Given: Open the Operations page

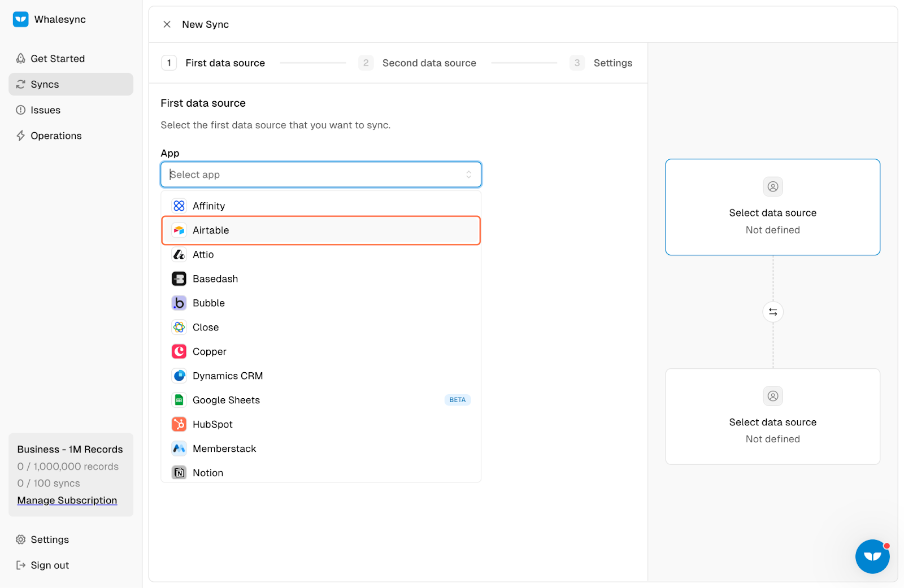Looking at the screenshot, I should point(71,136).
